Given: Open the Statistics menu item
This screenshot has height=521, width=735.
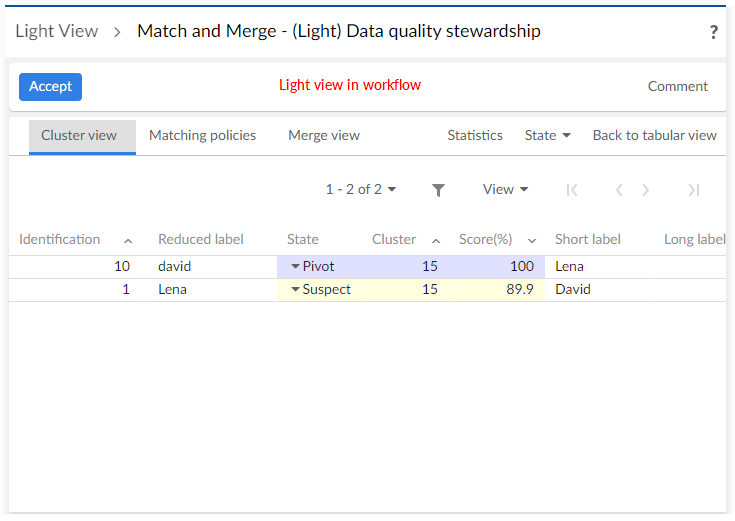Looking at the screenshot, I should (x=475, y=135).
